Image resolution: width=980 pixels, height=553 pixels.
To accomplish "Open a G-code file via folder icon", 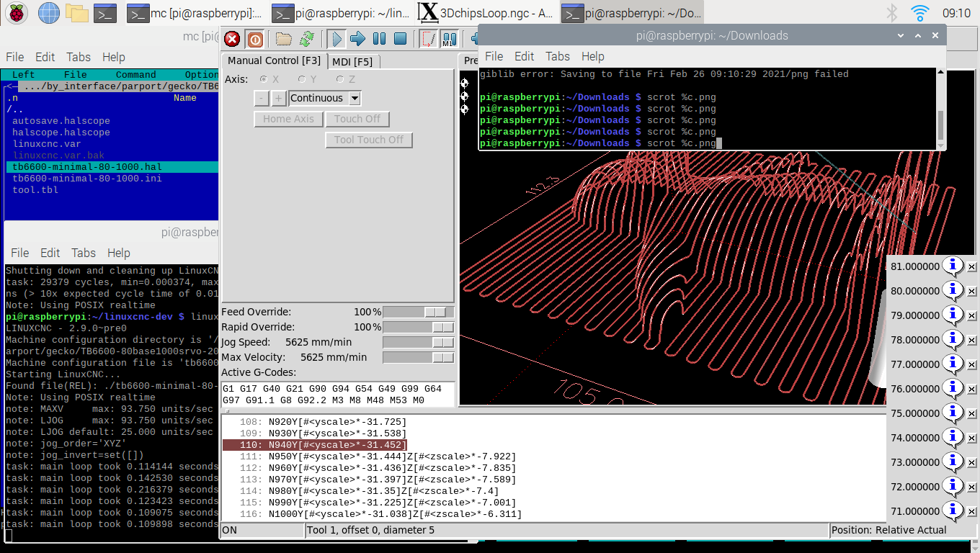I will coord(284,39).
